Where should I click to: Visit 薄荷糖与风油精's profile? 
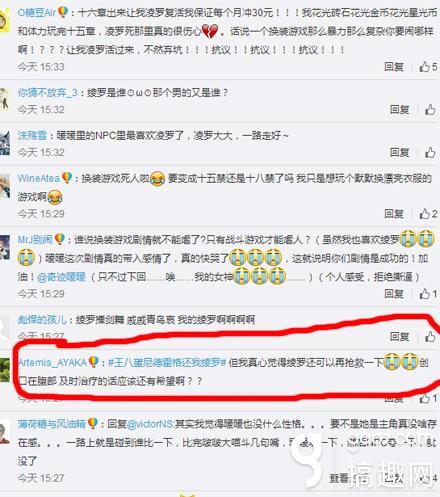tap(52, 424)
